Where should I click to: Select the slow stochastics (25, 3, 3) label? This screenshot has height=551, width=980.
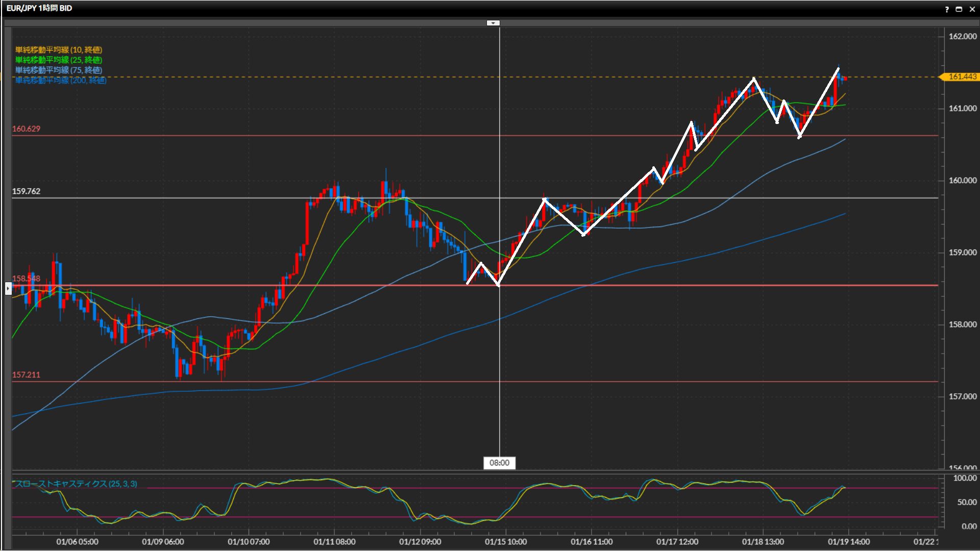point(76,484)
